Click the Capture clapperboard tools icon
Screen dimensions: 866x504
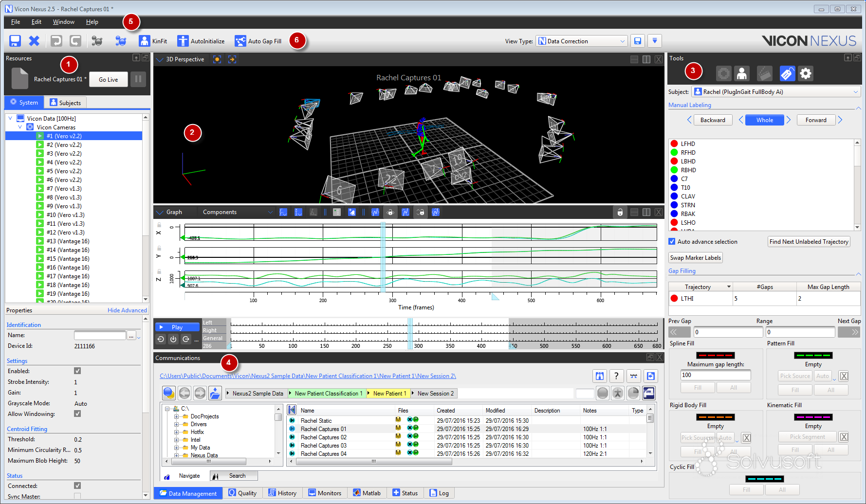coord(765,73)
